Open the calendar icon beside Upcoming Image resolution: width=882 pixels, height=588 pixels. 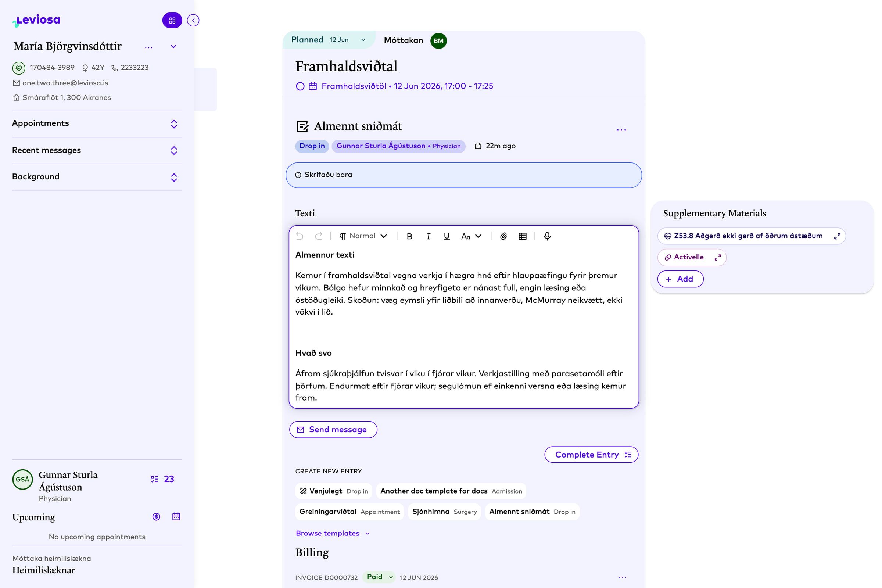point(176,517)
